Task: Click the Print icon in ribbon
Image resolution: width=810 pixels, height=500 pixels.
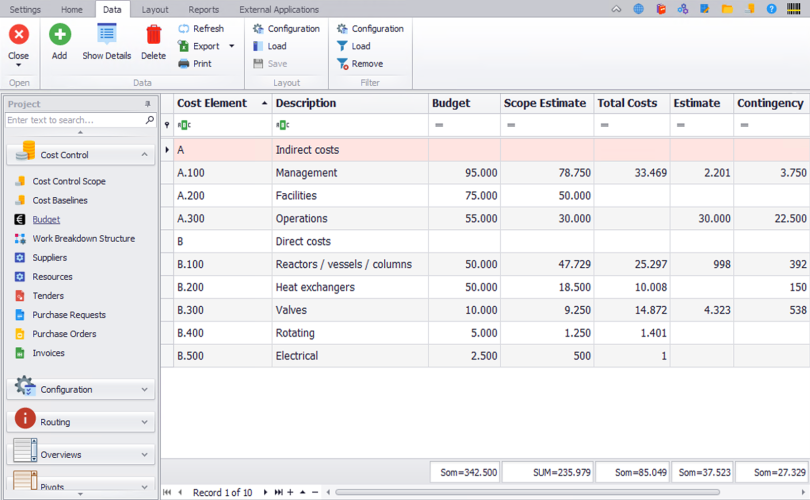Action: pyautogui.click(x=184, y=64)
